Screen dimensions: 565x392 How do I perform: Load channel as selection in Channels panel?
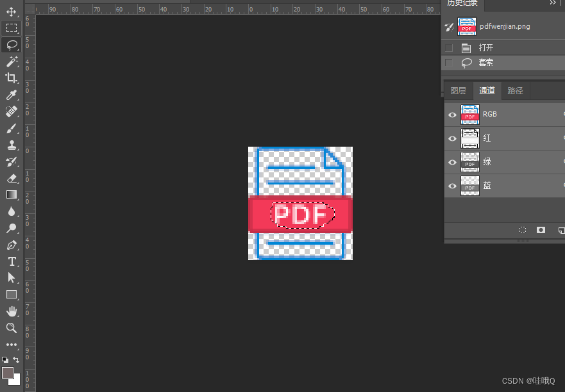[523, 229]
